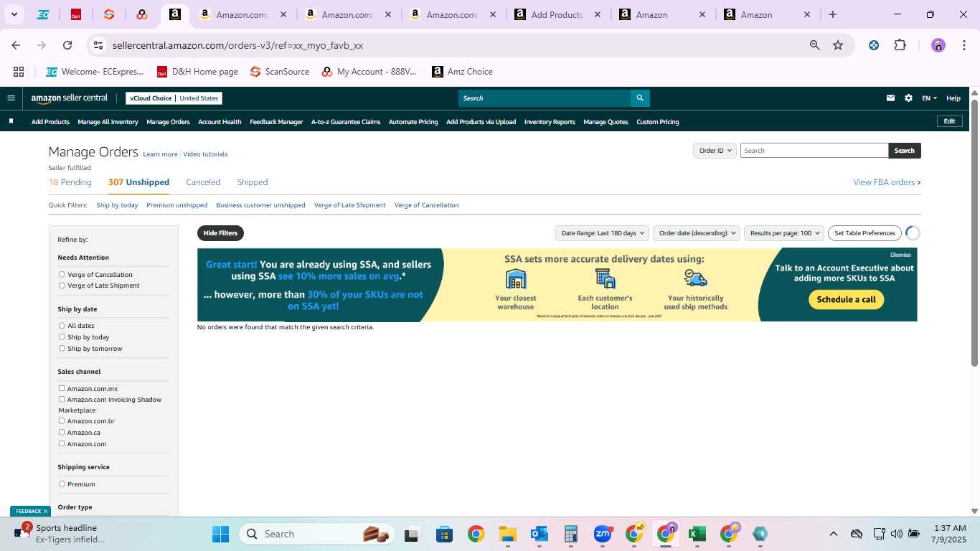Check the Amazon.com.mx sales channel

[62, 388]
